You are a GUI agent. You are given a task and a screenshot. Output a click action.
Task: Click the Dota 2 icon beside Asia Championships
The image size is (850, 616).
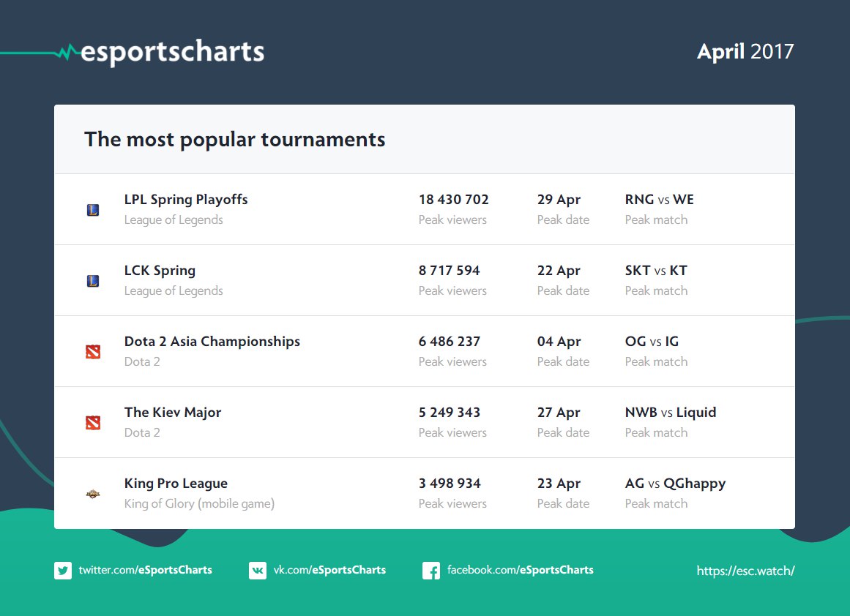click(93, 352)
